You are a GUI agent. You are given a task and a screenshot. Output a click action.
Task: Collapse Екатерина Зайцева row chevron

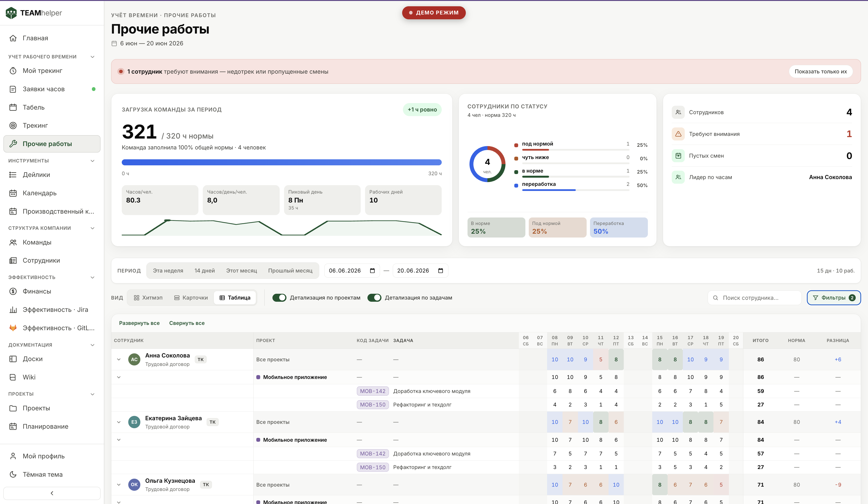pyautogui.click(x=119, y=422)
